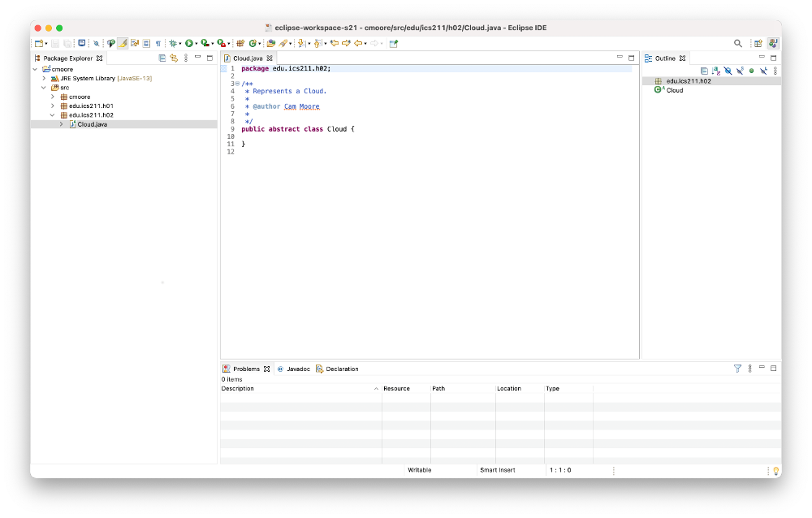Toggle Link with Editor in Package Explorer
This screenshot has height=518, width=812.
[x=174, y=58]
